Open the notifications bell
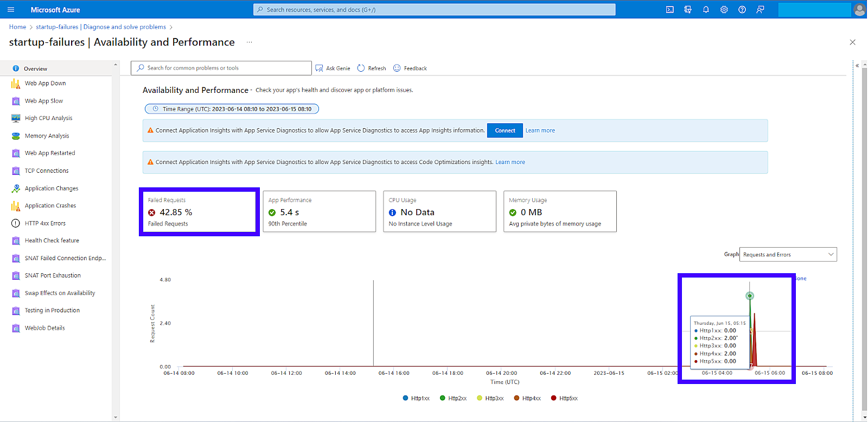This screenshot has width=868, height=422. coord(706,10)
